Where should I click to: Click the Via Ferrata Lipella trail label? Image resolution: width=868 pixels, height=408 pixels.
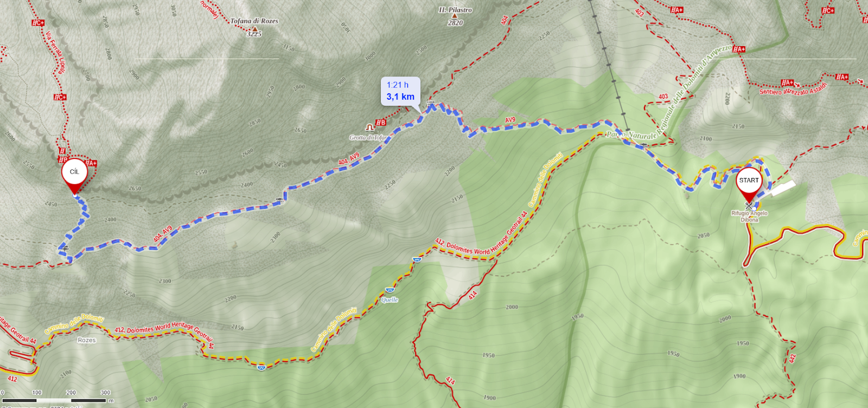coord(55,53)
